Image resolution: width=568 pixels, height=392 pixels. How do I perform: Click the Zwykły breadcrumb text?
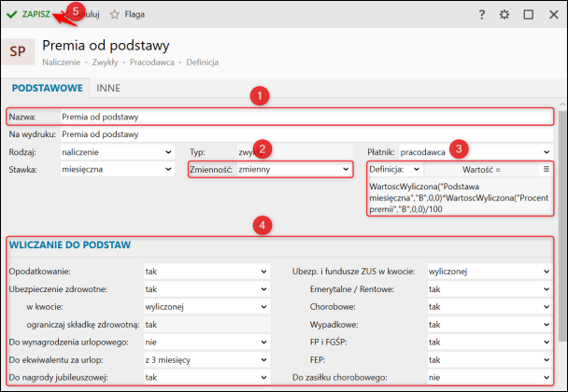[x=105, y=63]
